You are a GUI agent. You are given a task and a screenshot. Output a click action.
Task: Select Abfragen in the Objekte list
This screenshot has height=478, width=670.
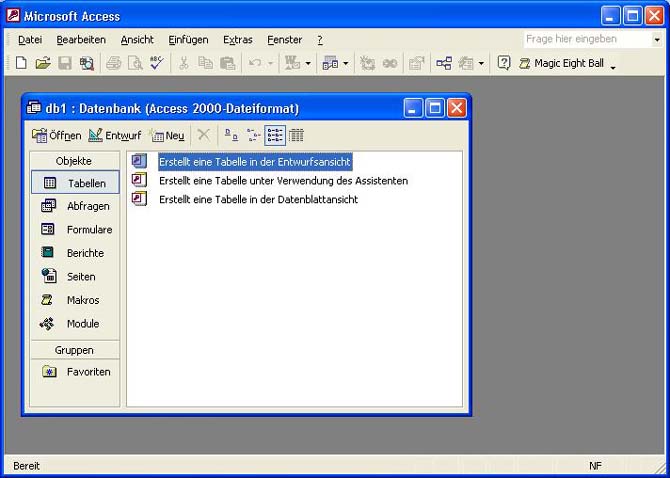click(x=75, y=206)
